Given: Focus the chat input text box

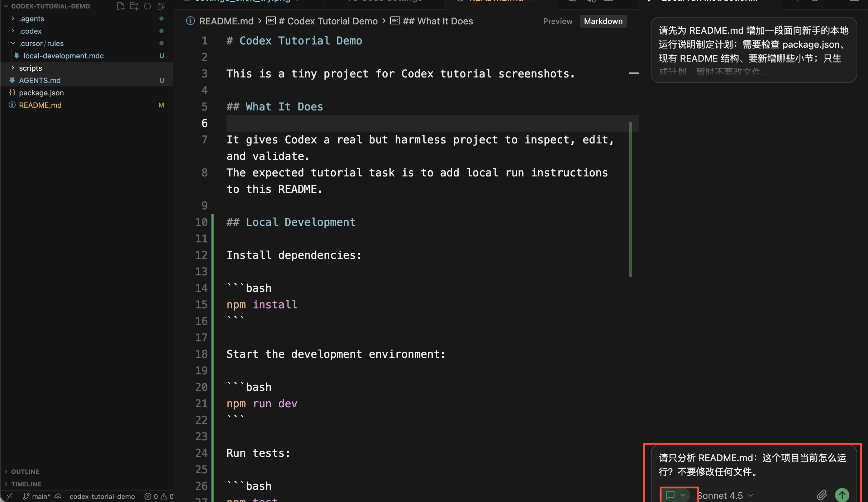Looking at the screenshot, I should pyautogui.click(x=753, y=465).
